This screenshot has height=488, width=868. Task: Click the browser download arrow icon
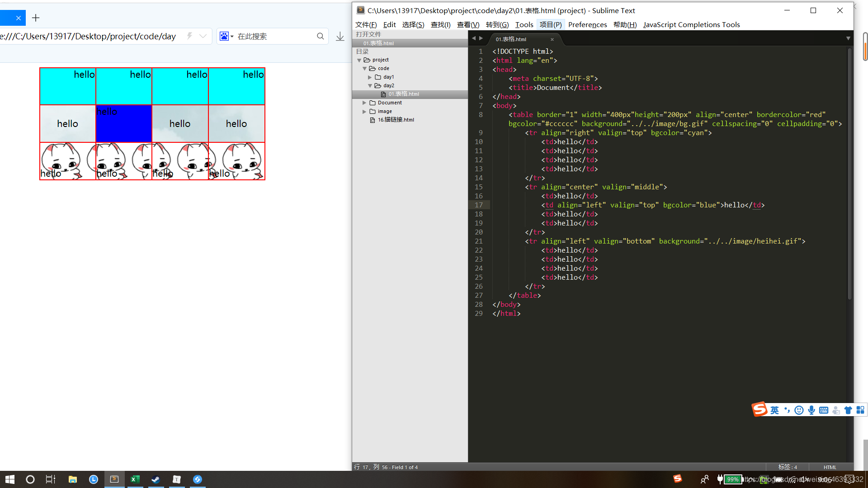click(x=340, y=37)
